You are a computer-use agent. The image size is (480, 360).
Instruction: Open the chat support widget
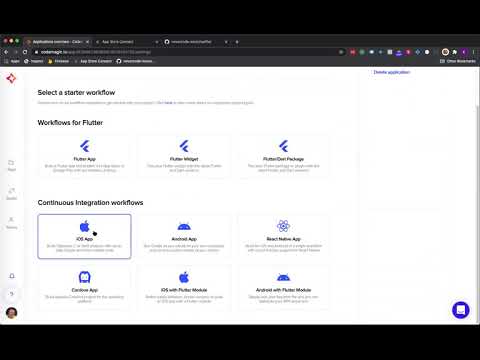[x=461, y=310]
